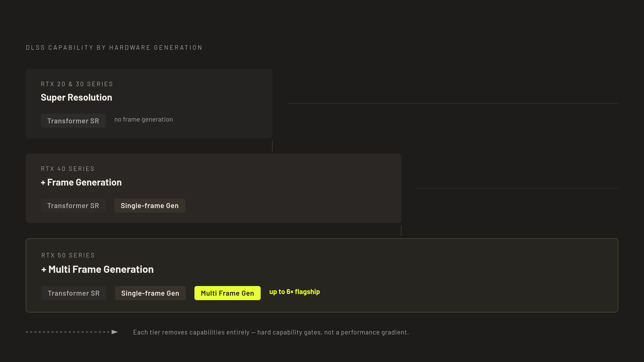
Task: Click Single-frame Gen chip in RTX 50 card
Action: [150, 293]
